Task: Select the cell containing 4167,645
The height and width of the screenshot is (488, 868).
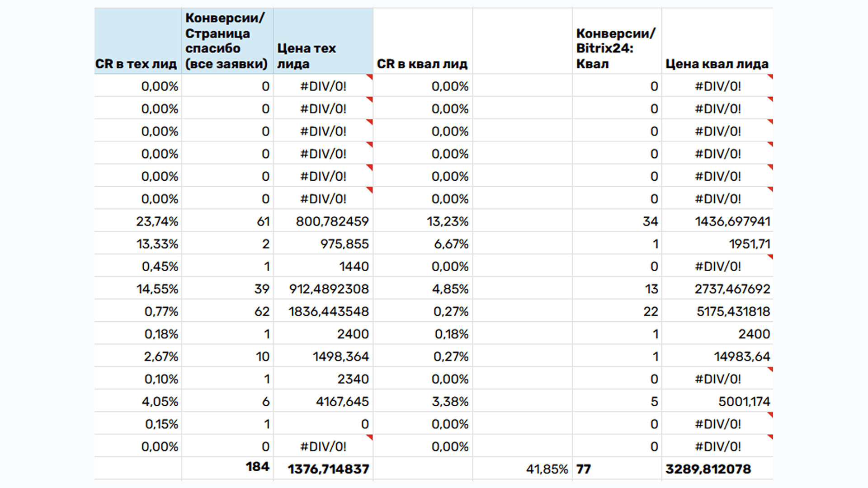Action: pos(342,401)
